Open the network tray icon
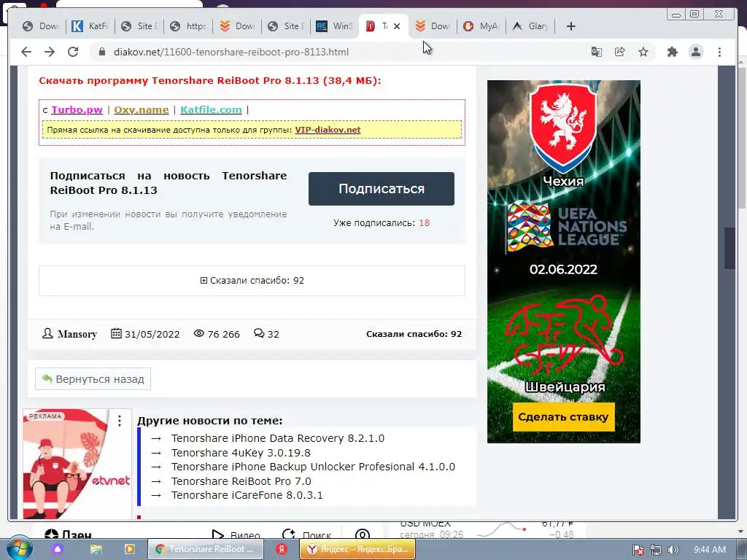 [656, 550]
